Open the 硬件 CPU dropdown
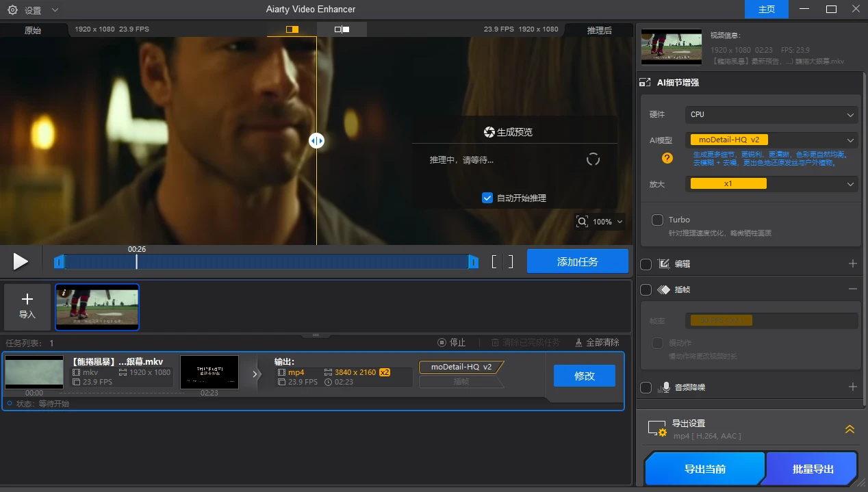 click(771, 114)
